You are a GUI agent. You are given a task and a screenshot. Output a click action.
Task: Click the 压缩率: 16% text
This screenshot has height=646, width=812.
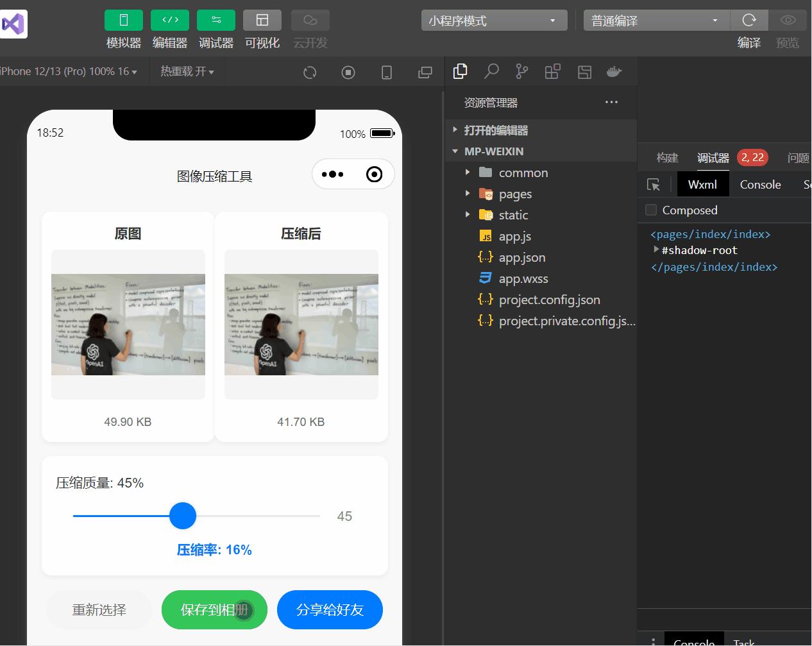coord(214,550)
